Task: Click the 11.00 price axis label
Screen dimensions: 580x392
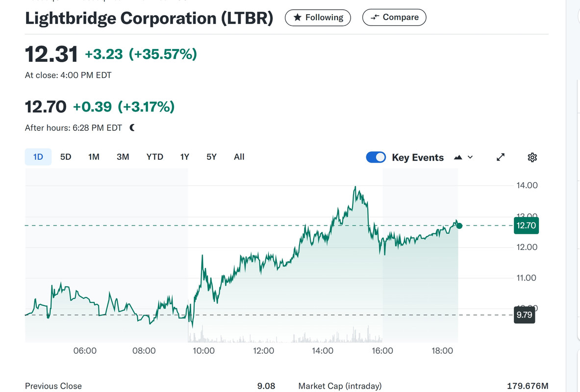Action: point(526,278)
